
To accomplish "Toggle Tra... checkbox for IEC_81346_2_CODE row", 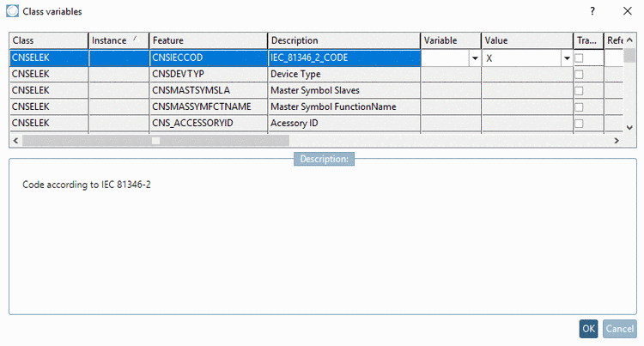I will coord(579,58).
